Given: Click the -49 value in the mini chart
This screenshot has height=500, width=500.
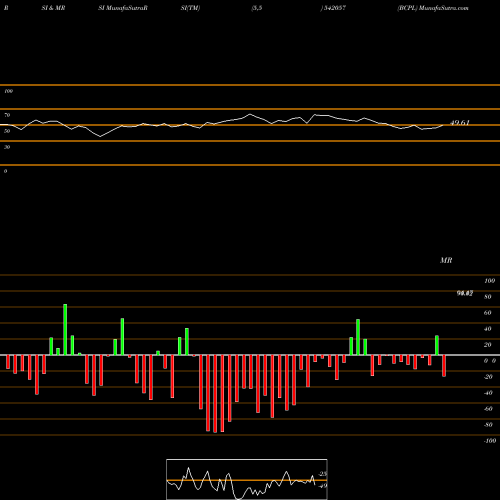Looking at the screenshot, I should [323, 486].
